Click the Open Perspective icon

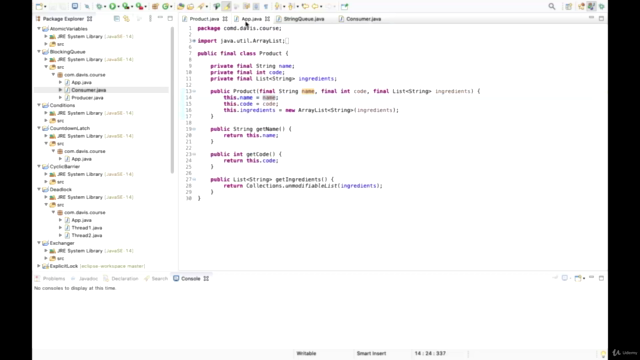pyautogui.click(x=569, y=7)
